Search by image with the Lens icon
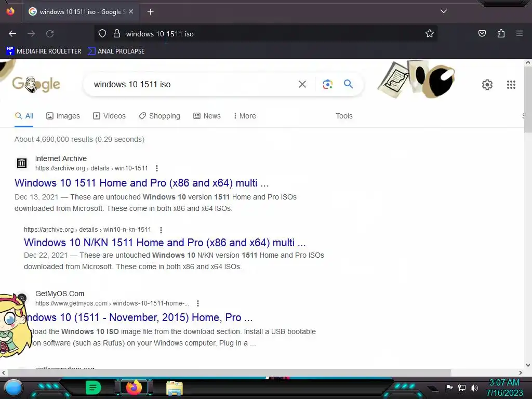532x399 pixels. (x=327, y=84)
